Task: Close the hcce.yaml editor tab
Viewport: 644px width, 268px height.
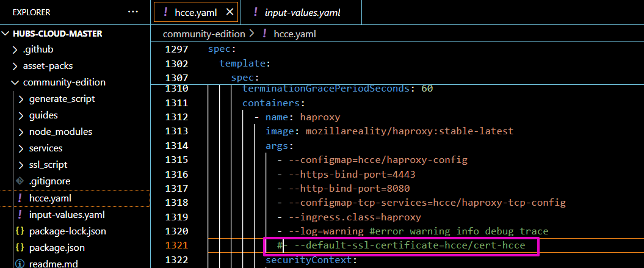Action: (230, 12)
